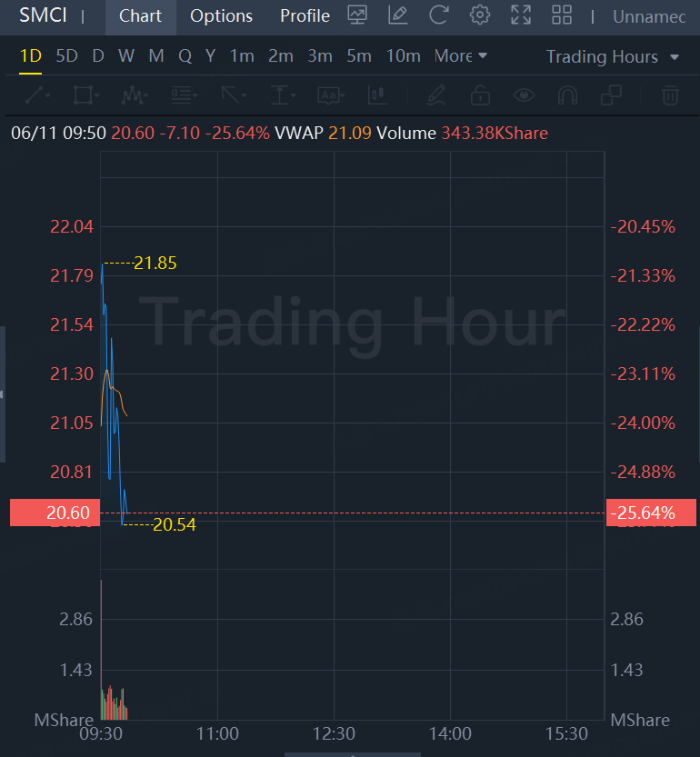Toggle the lock drawings icon
This screenshot has width=700, height=757.
coord(480,95)
